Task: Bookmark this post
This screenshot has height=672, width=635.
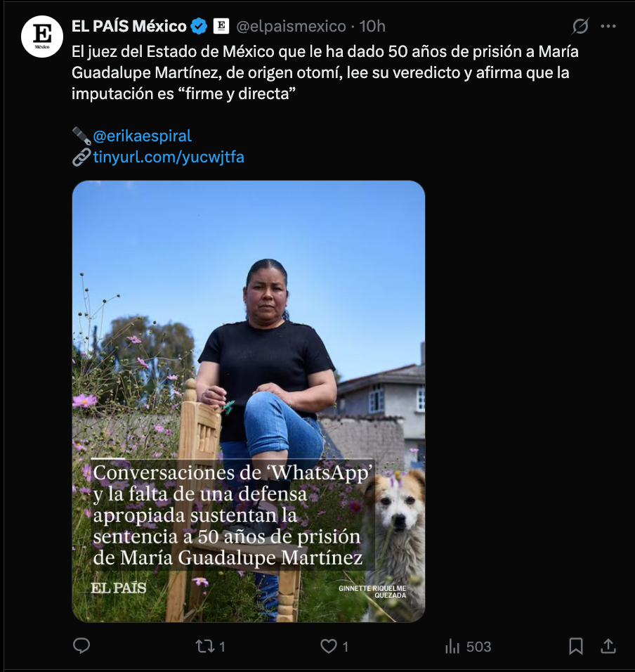Action: (x=576, y=646)
